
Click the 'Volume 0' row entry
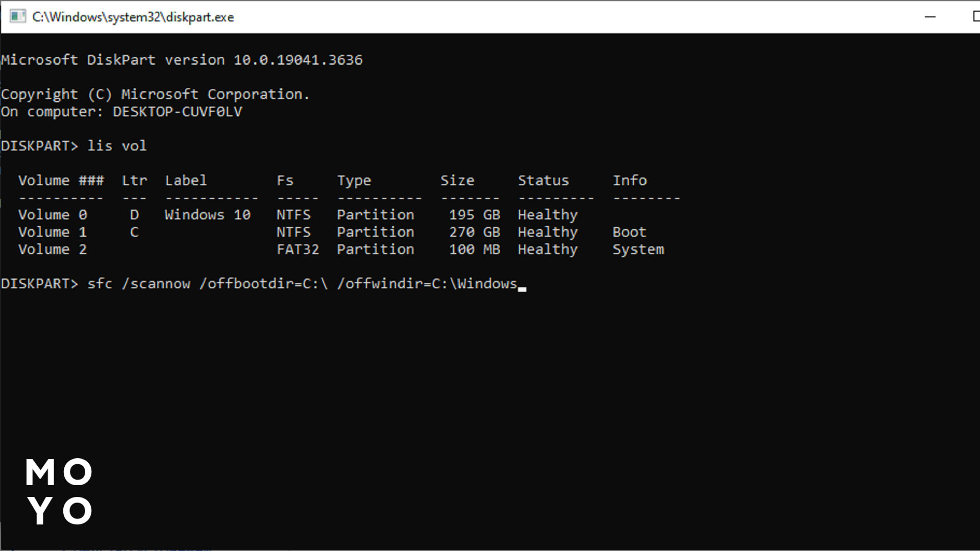pyautogui.click(x=53, y=215)
